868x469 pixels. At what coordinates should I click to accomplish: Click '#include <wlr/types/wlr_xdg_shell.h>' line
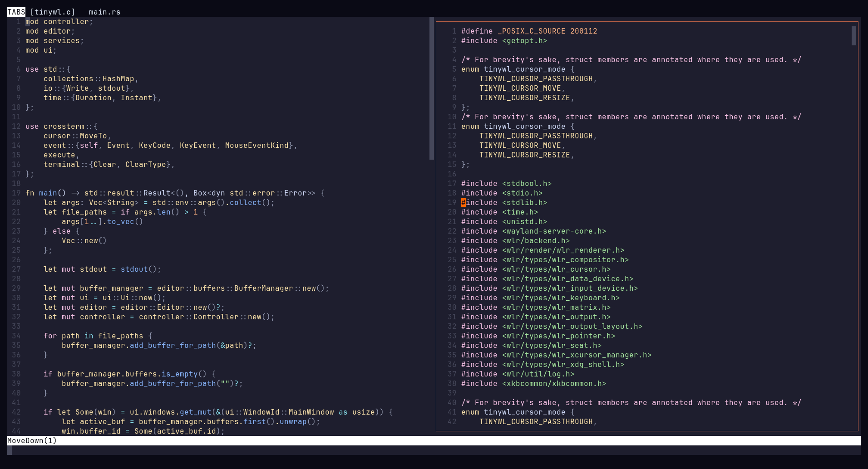[x=543, y=364]
